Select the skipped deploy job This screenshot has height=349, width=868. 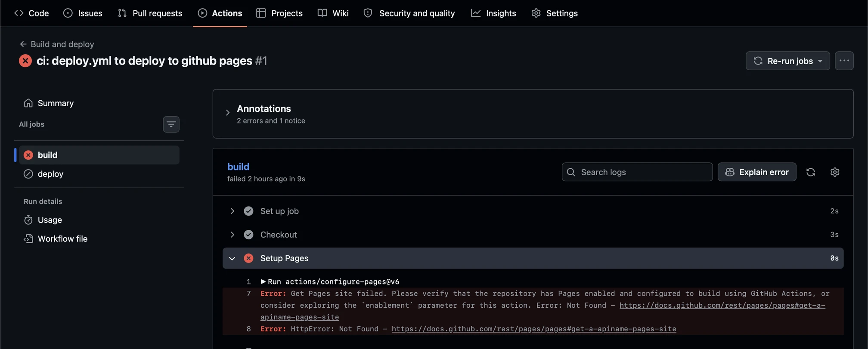point(99,174)
